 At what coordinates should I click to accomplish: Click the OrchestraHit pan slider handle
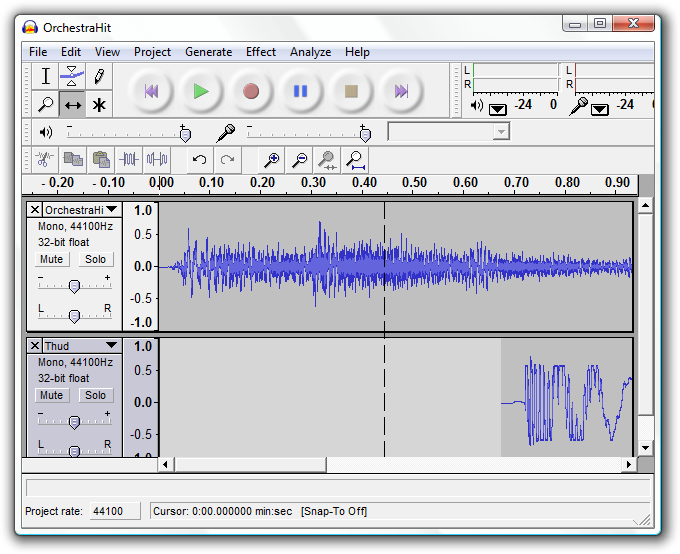75,316
